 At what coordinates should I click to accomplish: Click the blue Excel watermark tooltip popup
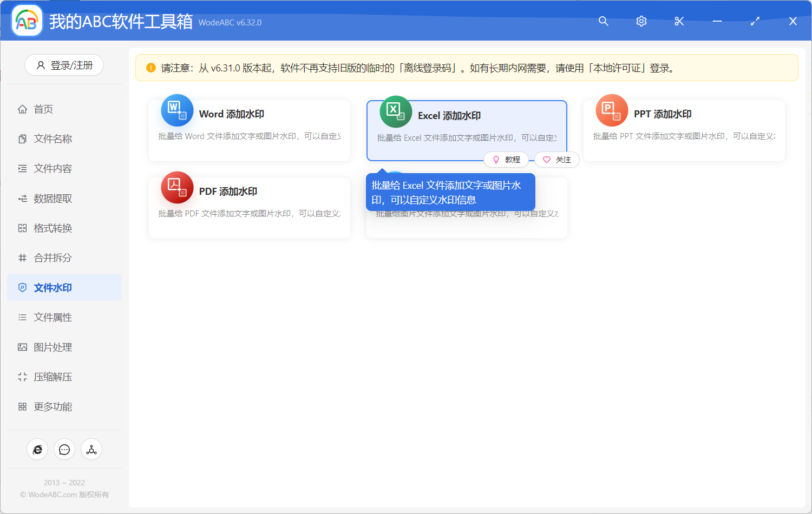coord(450,192)
